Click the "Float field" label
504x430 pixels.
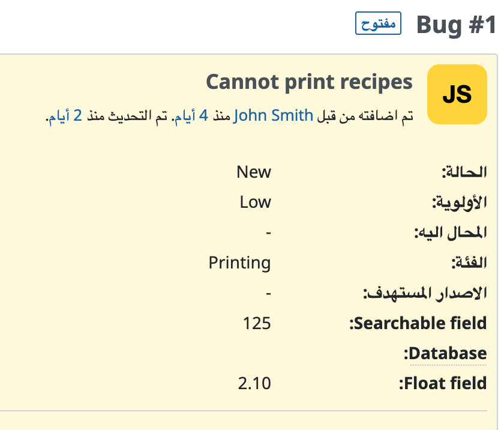tap(443, 383)
